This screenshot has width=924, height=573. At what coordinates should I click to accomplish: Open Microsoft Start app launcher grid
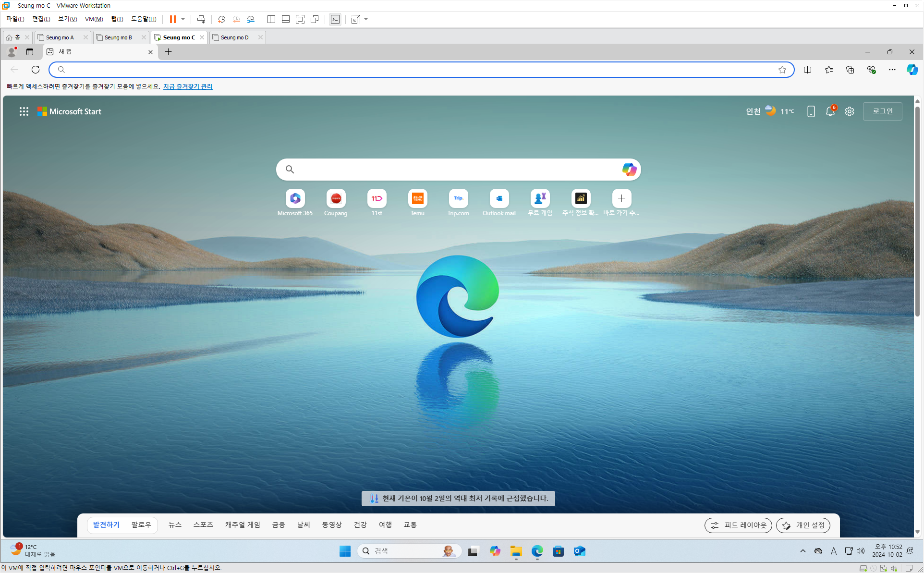(x=24, y=111)
